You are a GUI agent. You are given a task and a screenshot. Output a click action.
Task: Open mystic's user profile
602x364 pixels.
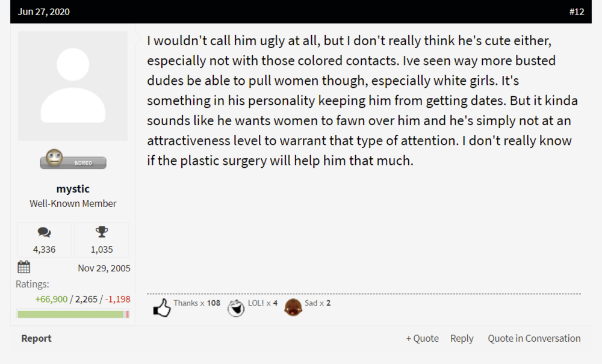pyautogui.click(x=73, y=189)
